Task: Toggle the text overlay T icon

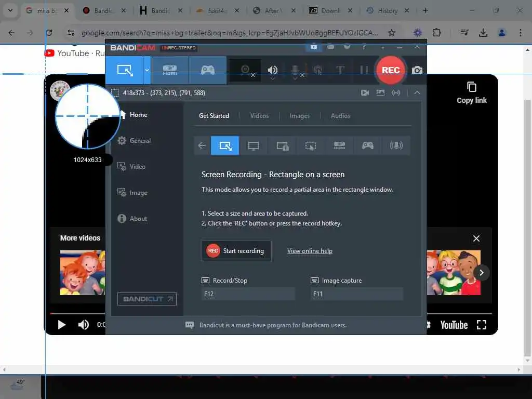Action: [x=340, y=70]
